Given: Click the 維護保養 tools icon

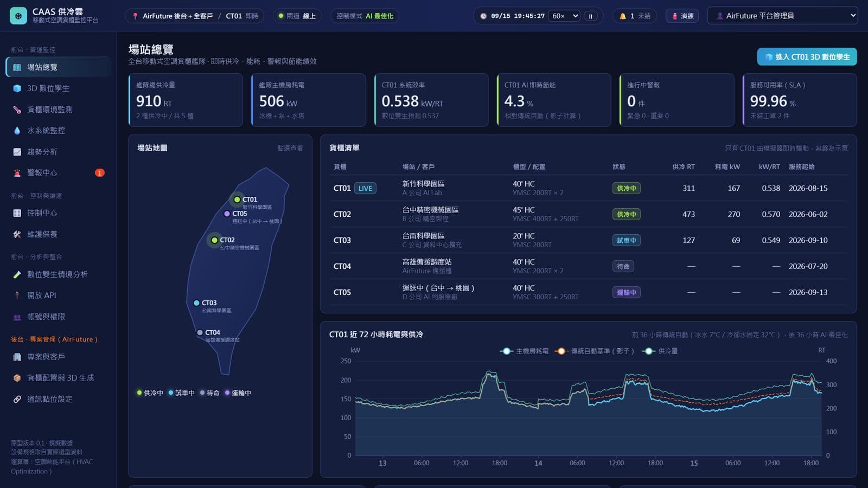Looking at the screenshot, I should click(x=17, y=234).
